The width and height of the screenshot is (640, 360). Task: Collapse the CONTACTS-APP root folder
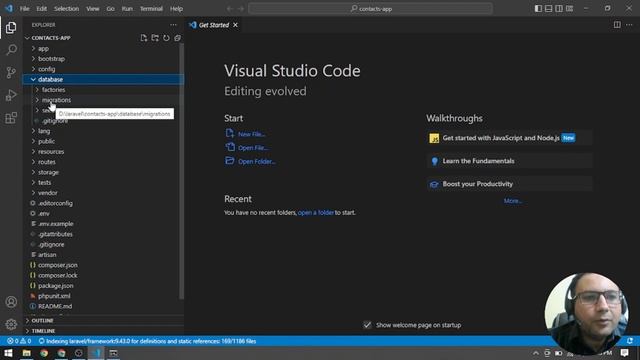pyautogui.click(x=51, y=38)
